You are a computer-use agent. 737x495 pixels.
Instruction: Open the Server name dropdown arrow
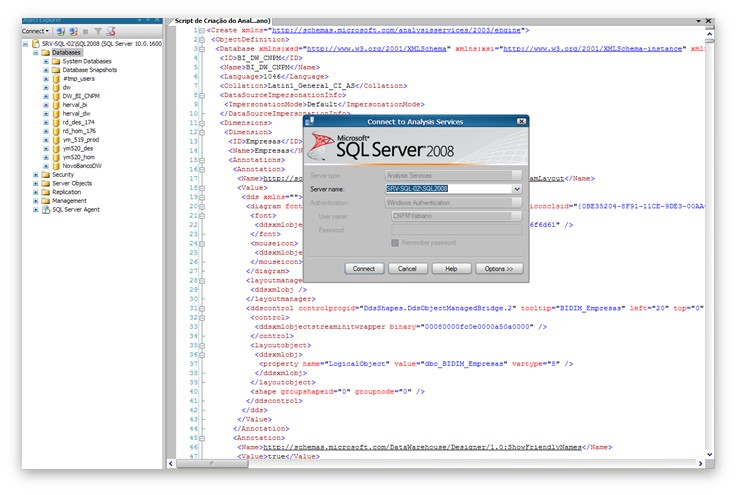tap(517, 189)
